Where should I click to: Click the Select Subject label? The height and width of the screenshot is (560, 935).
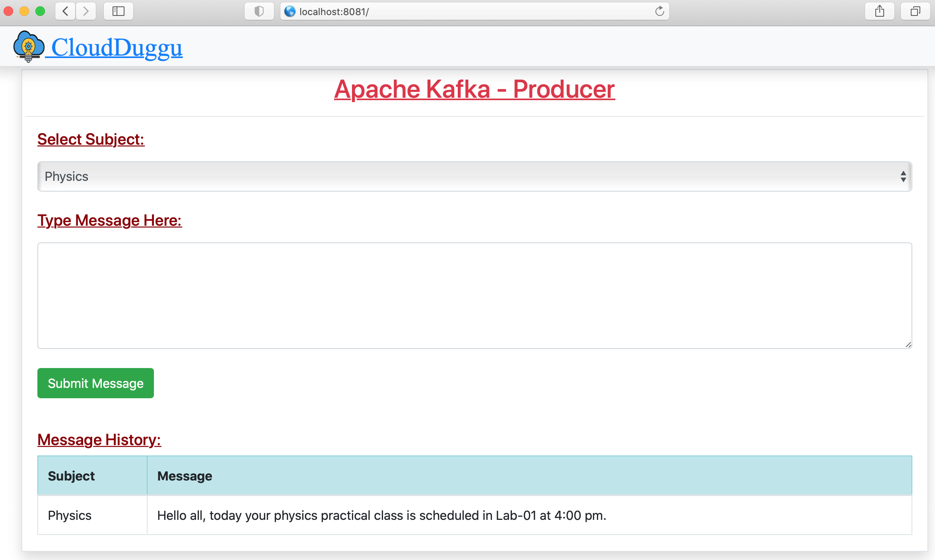(91, 140)
